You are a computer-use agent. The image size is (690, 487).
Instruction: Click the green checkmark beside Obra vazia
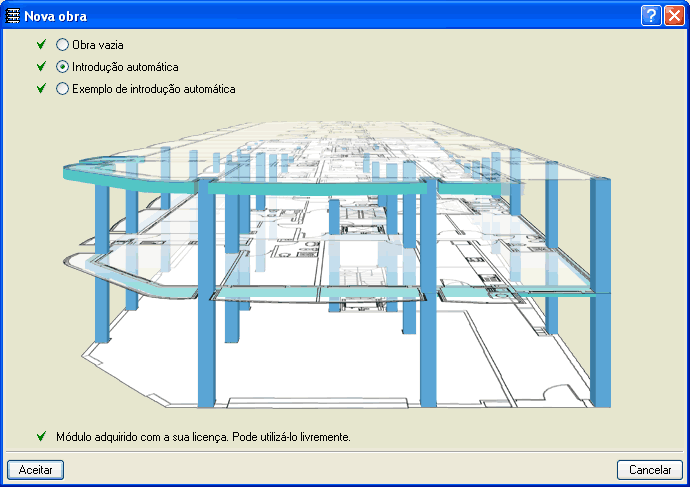[x=41, y=44]
